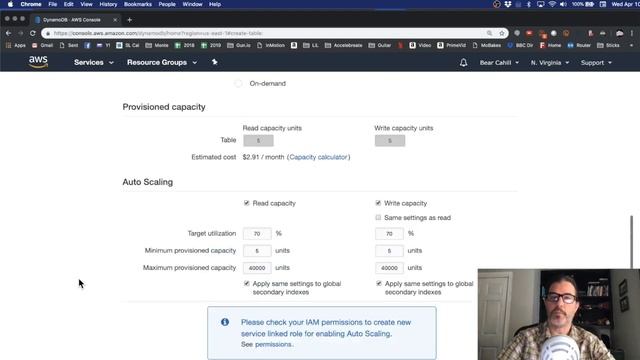Open the N. Virginia region dropdown
640x360 pixels.
pos(550,62)
